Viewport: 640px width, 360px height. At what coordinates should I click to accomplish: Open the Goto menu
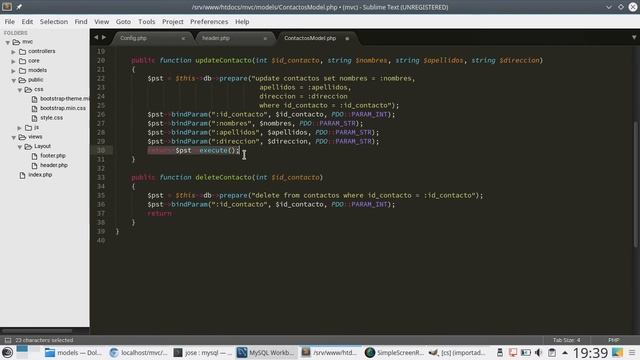pyautogui.click(x=123, y=22)
